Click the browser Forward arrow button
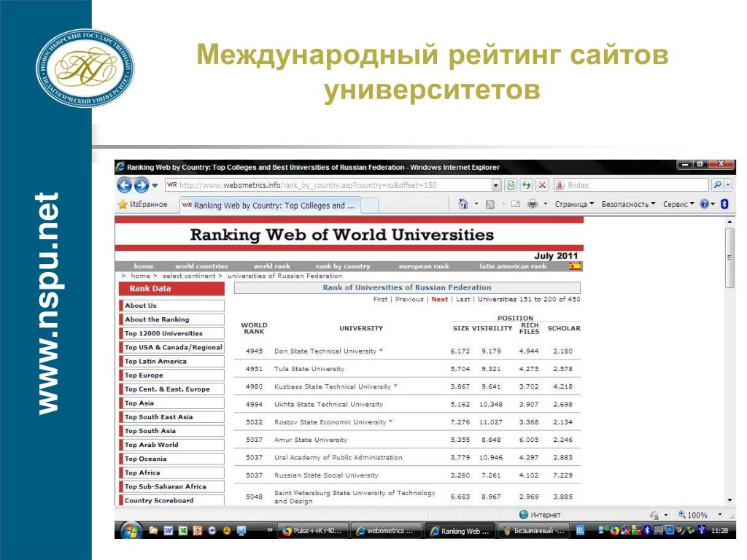The width and height of the screenshot is (747, 560). coord(141,185)
